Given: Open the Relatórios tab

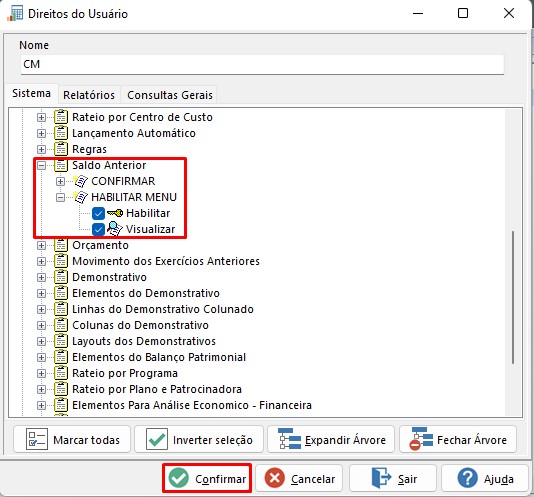Looking at the screenshot, I should click(89, 95).
